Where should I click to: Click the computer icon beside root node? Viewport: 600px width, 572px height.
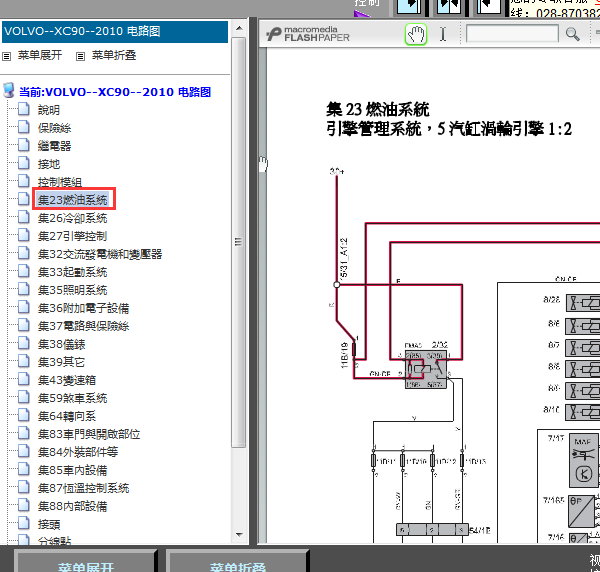(8, 91)
